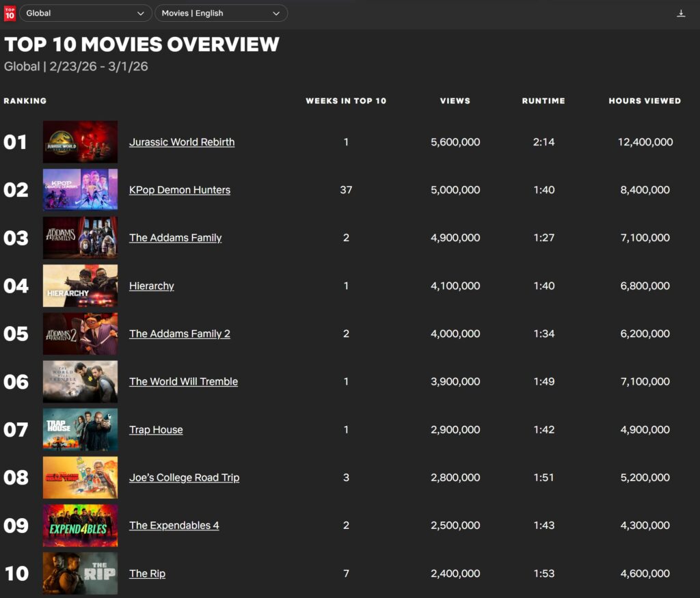Screen dimensions: 700x598
Task: Click the Jurassic World Rebirth thumbnail
Action: pyautogui.click(x=80, y=142)
